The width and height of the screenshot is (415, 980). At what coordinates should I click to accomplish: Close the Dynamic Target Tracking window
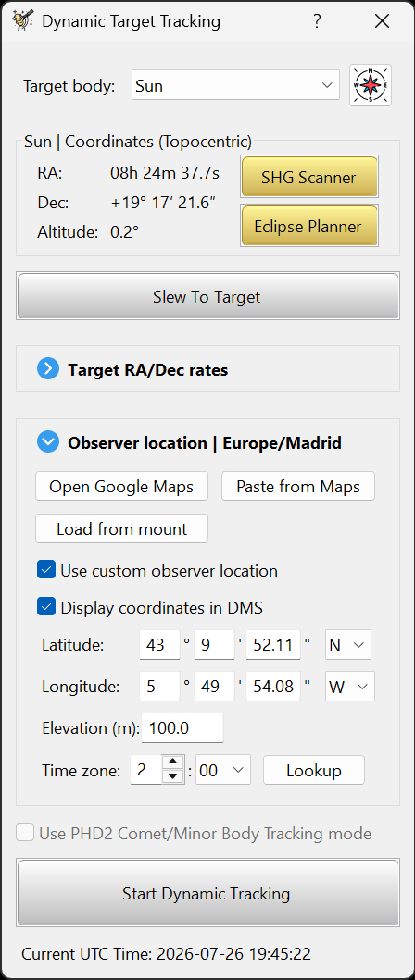pyautogui.click(x=382, y=21)
